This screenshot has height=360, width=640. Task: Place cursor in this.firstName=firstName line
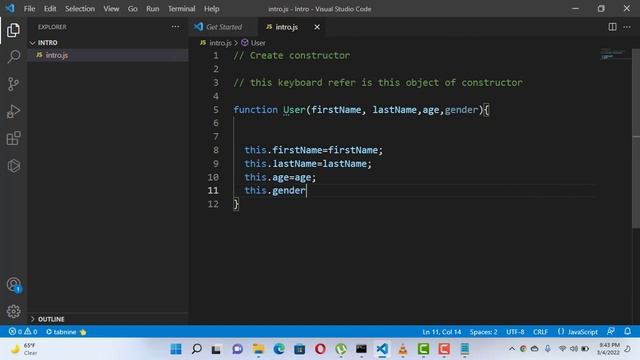[313, 150]
